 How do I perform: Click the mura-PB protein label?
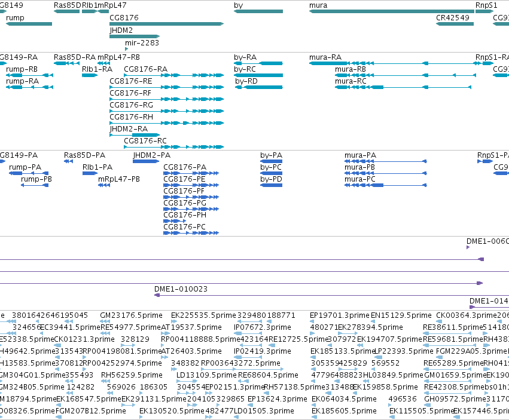click(359, 167)
